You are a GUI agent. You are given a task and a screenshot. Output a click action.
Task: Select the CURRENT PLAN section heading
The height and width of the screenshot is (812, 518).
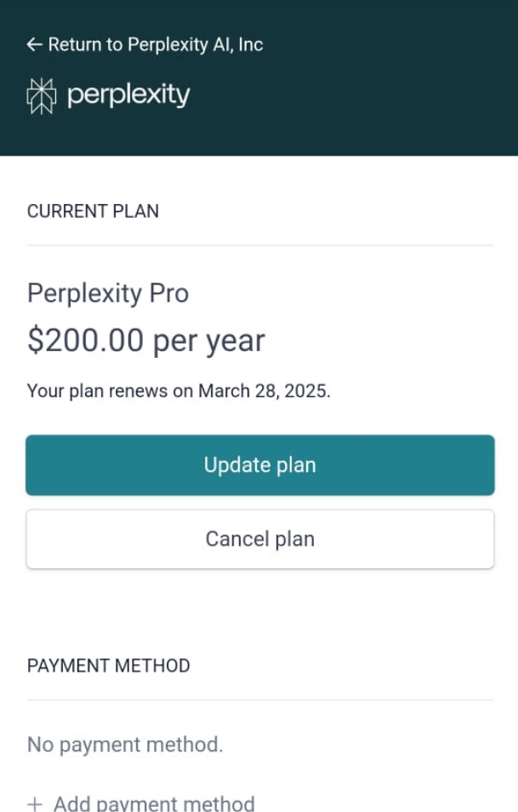tap(93, 212)
